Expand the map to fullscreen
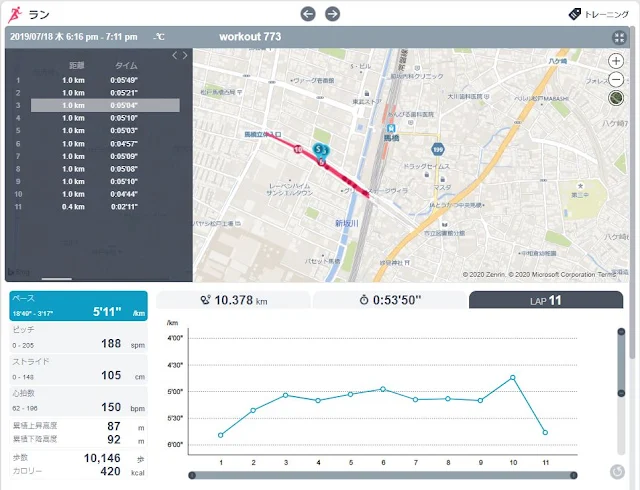This screenshot has width=640, height=490. 619,38
